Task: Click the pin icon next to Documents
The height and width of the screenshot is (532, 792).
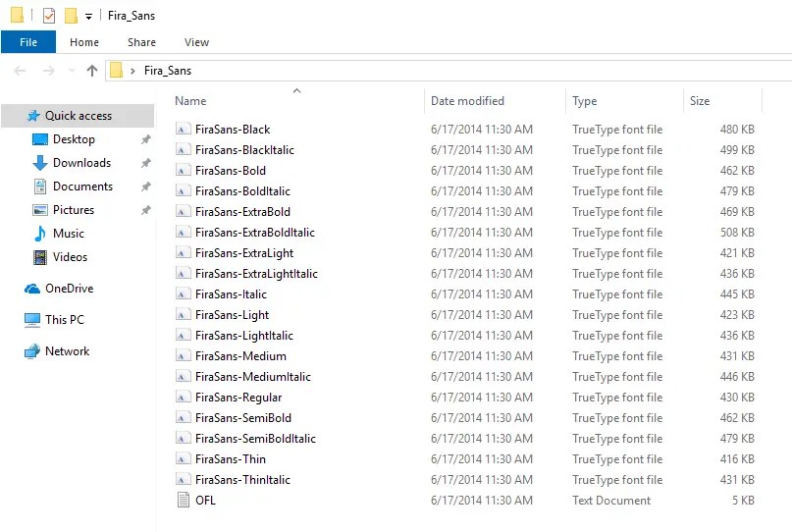Action: point(146,186)
